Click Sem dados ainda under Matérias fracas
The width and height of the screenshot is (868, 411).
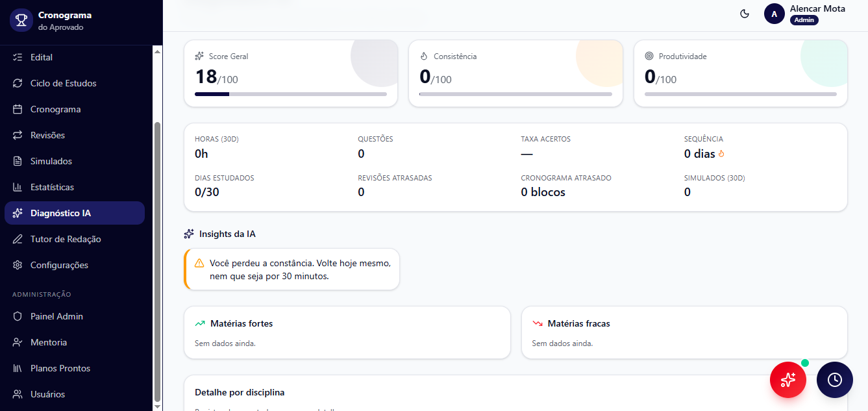[562, 343]
